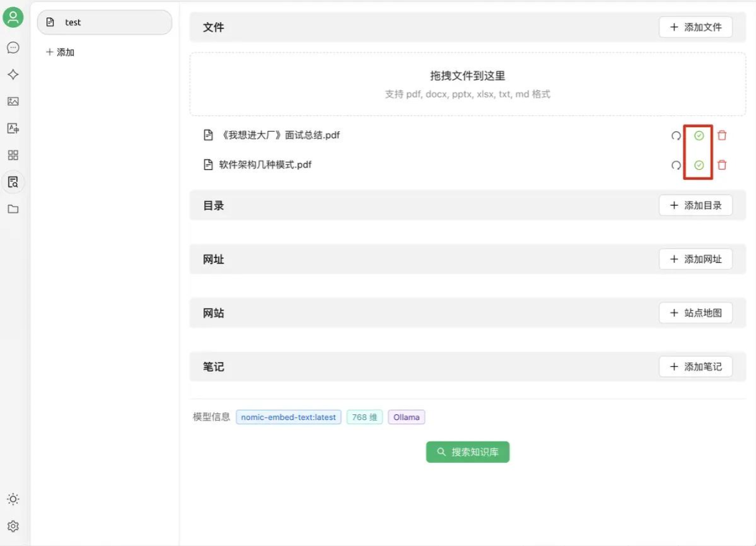Click 添加 to create a knowledge base

tap(60, 52)
